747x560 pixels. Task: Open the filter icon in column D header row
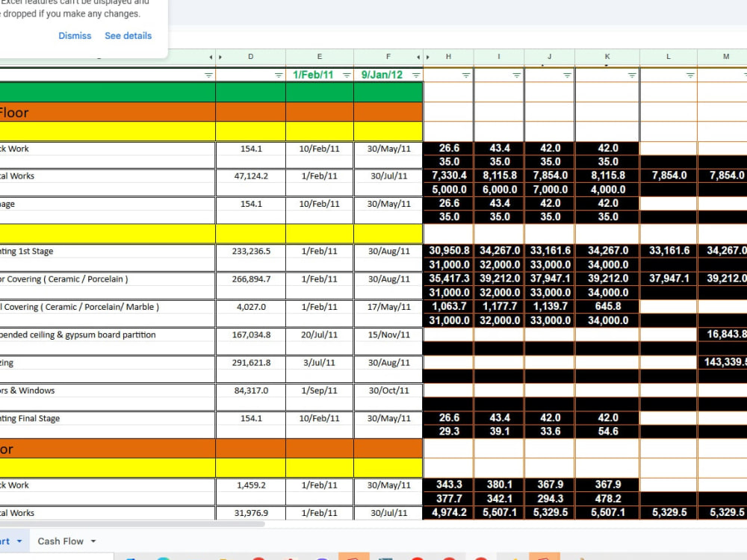point(279,75)
